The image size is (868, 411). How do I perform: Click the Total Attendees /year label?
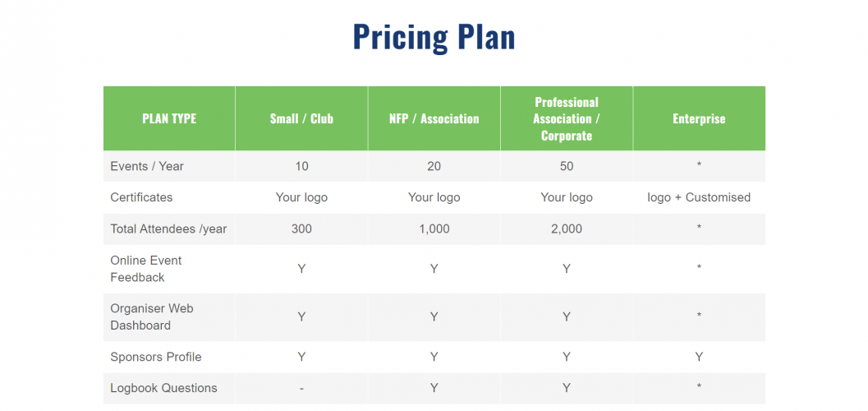coord(168,229)
